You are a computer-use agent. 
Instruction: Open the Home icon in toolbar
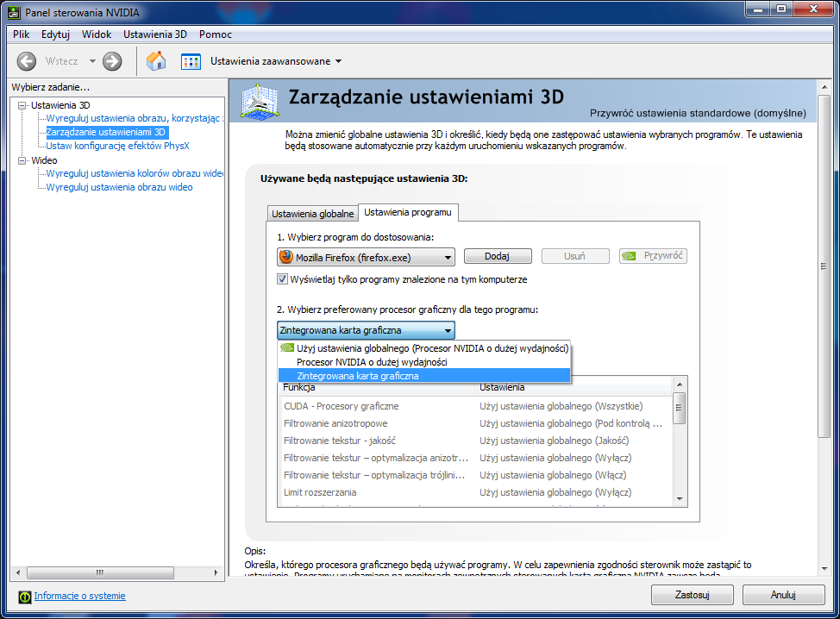[x=156, y=61]
